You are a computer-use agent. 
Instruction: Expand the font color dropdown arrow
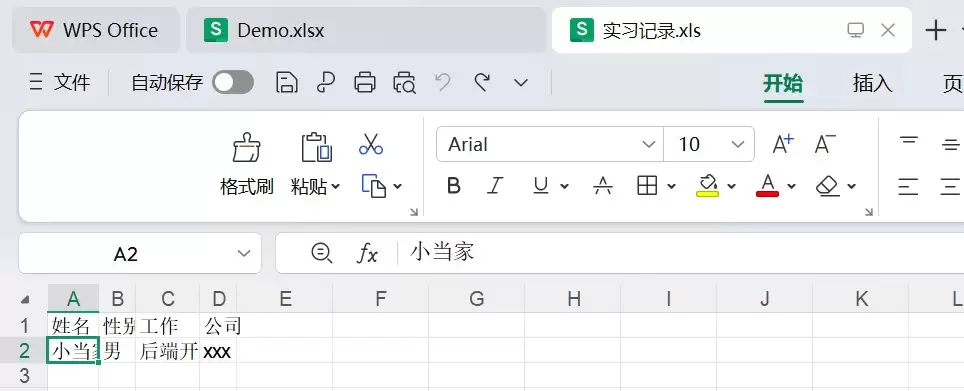coord(792,186)
